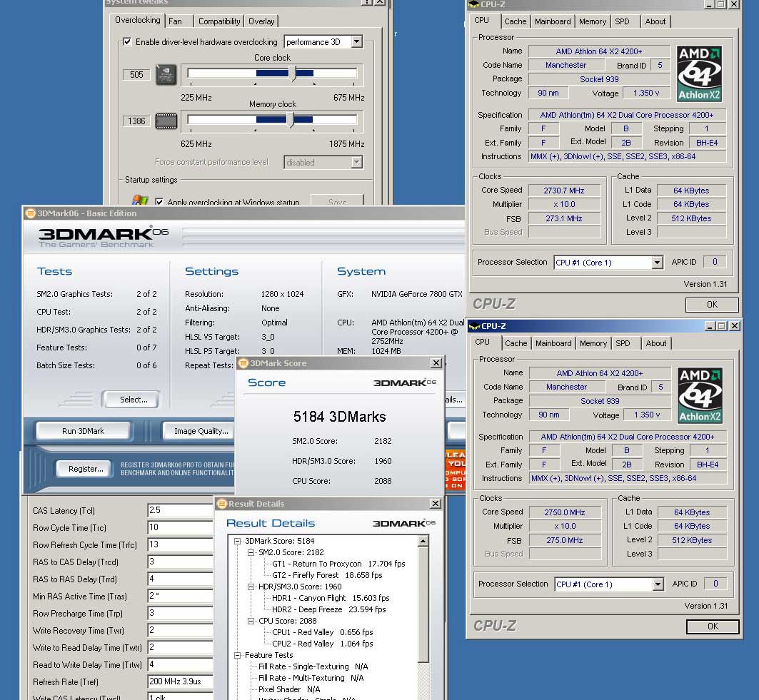Click the memory clock chip icon
Viewport: 759px width, 700px height.
[x=166, y=121]
